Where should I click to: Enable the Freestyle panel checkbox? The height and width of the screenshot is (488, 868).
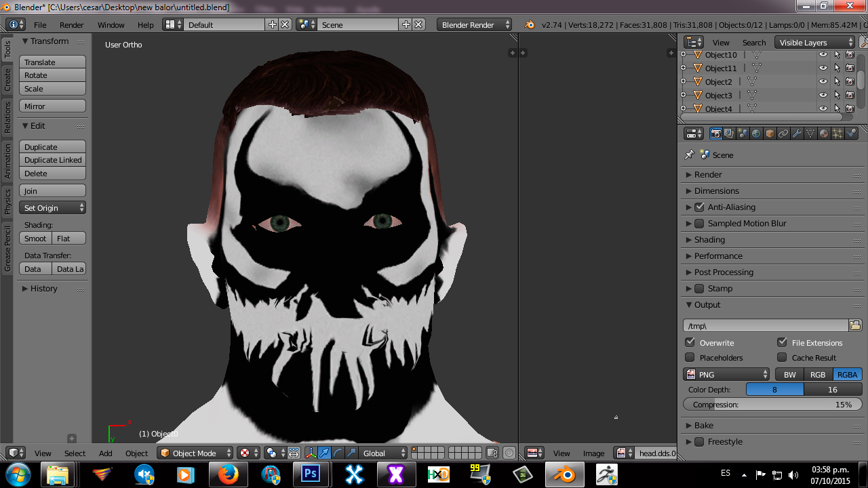click(699, 441)
